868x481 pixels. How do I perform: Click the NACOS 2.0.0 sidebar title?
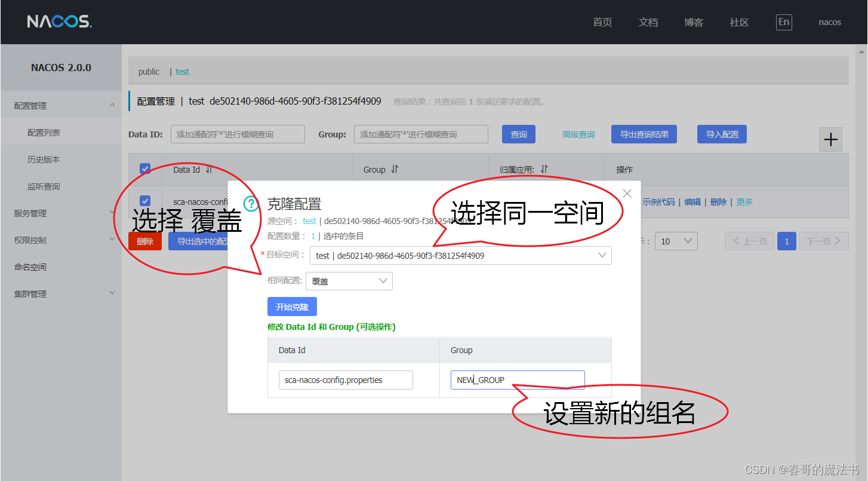(x=61, y=68)
